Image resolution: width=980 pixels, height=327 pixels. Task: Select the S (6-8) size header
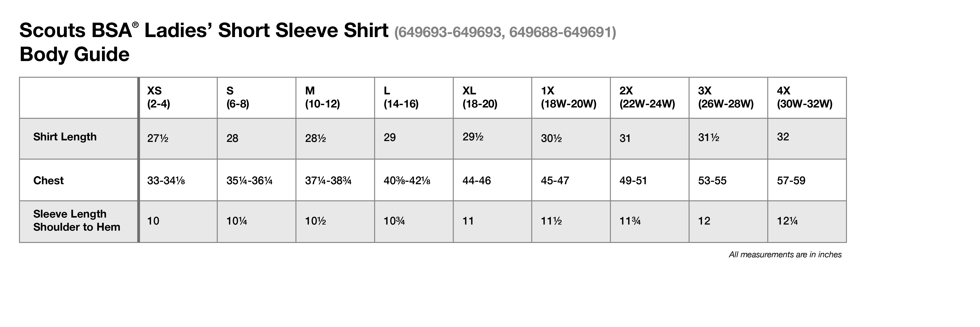[256, 98]
